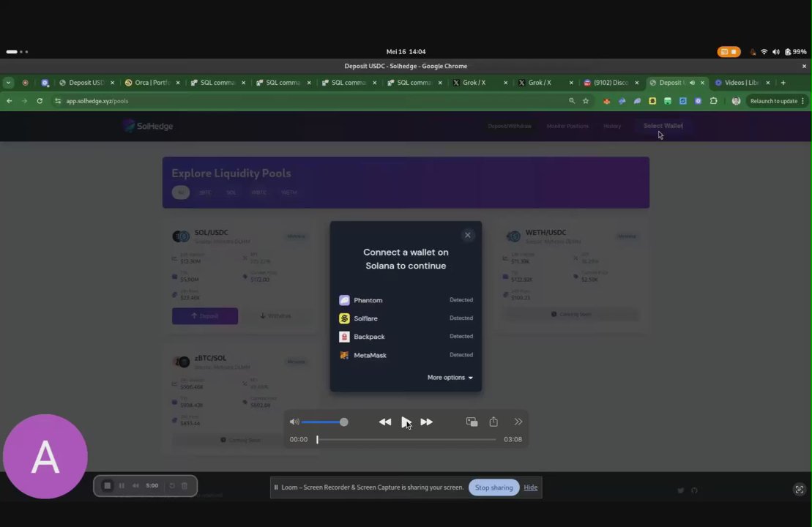Click the rewind button in video player
The height and width of the screenshot is (527, 812).
coord(385,422)
